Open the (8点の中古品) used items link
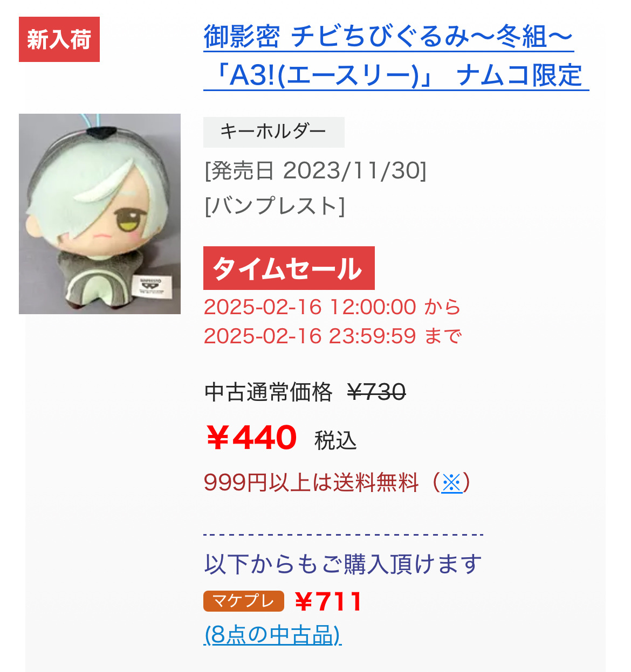 point(272,635)
